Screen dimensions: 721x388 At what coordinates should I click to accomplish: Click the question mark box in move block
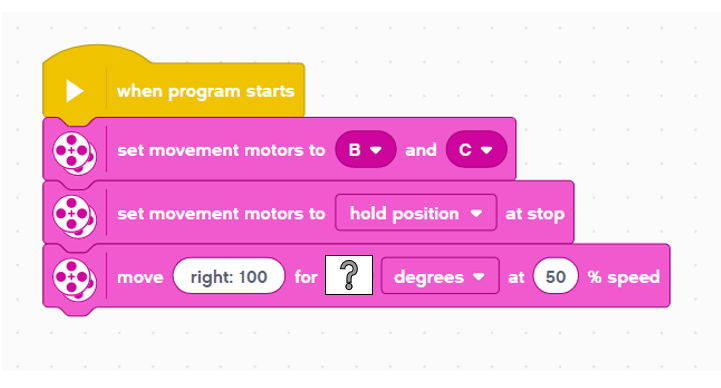(349, 275)
